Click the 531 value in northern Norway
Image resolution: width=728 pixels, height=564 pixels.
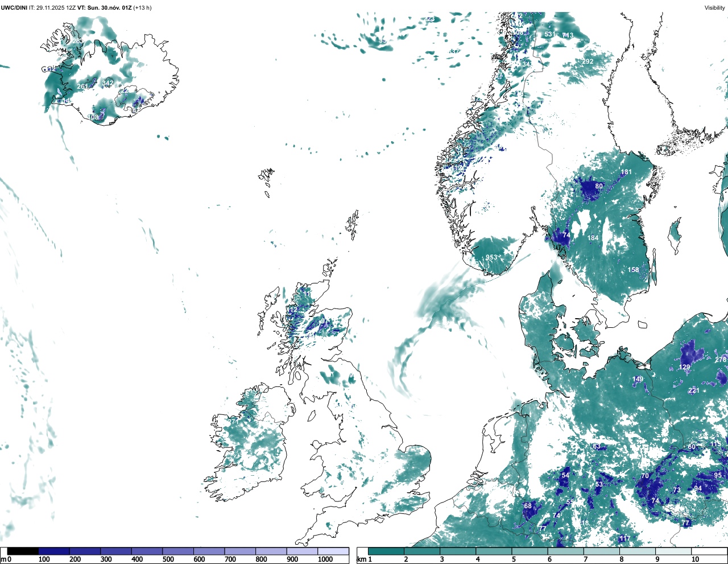(x=549, y=34)
